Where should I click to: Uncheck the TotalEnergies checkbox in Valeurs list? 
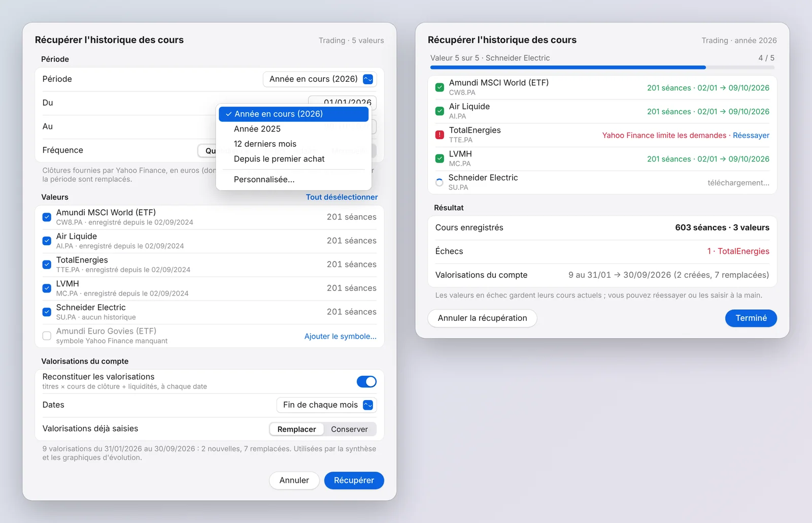point(47,265)
